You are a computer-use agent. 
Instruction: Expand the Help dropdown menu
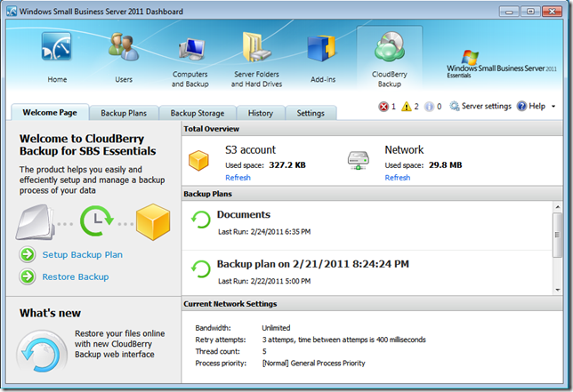tap(553, 107)
